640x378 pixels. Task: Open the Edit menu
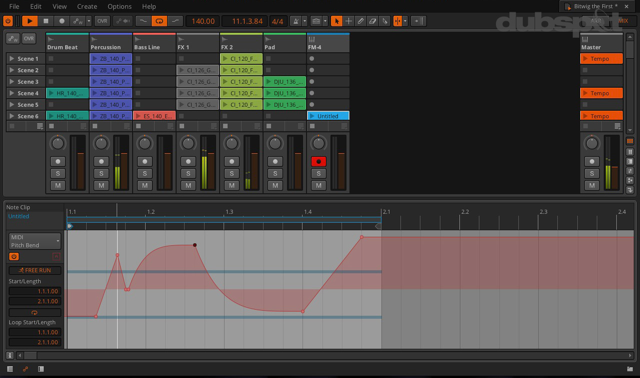36,7
